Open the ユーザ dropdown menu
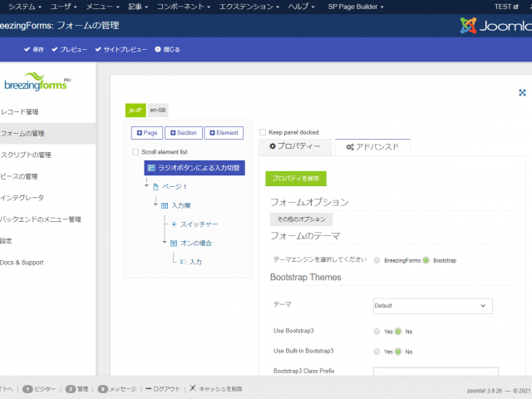The height and width of the screenshot is (399, 532). click(x=63, y=7)
